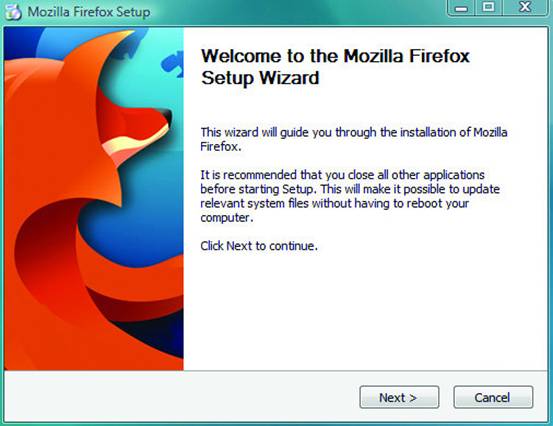The width and height of the screenshot is (553, 426).
Task: Click the fox's black nose in the banner
Action: 167,117
